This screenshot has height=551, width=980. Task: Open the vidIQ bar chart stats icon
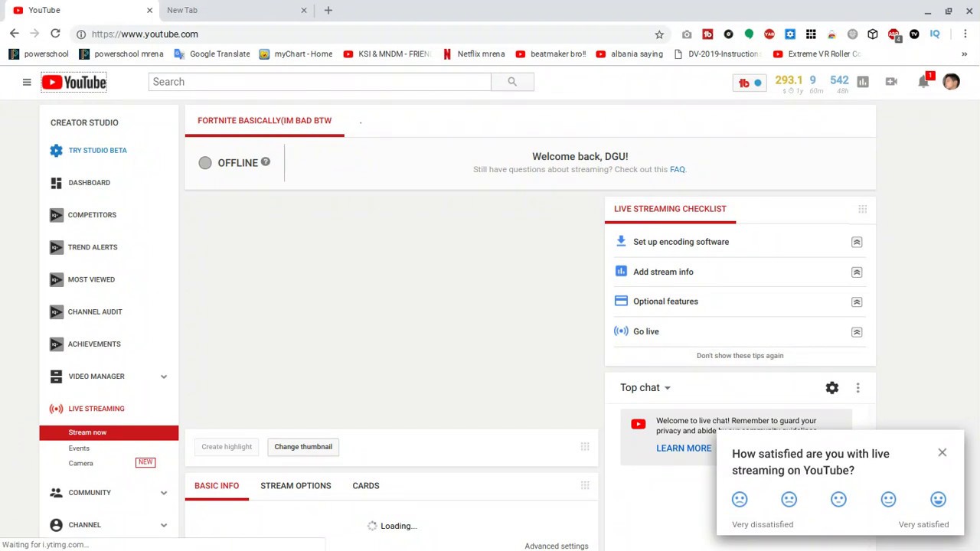point(863,82)
